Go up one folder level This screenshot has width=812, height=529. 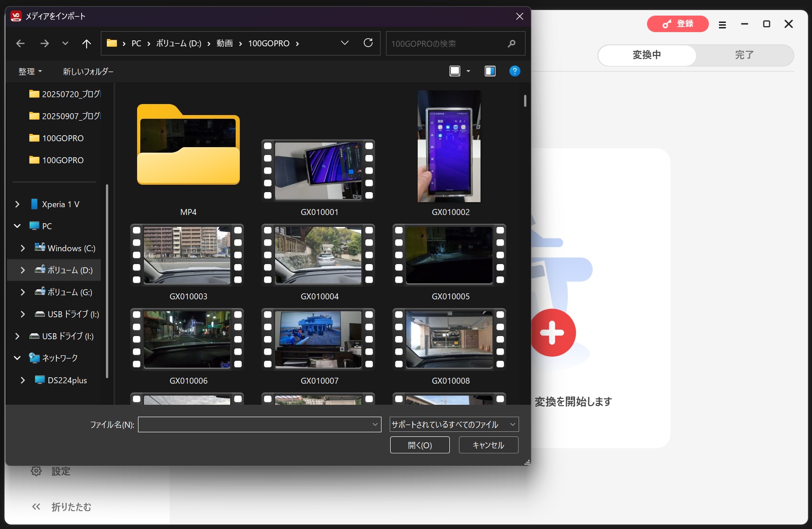(86, 44)
